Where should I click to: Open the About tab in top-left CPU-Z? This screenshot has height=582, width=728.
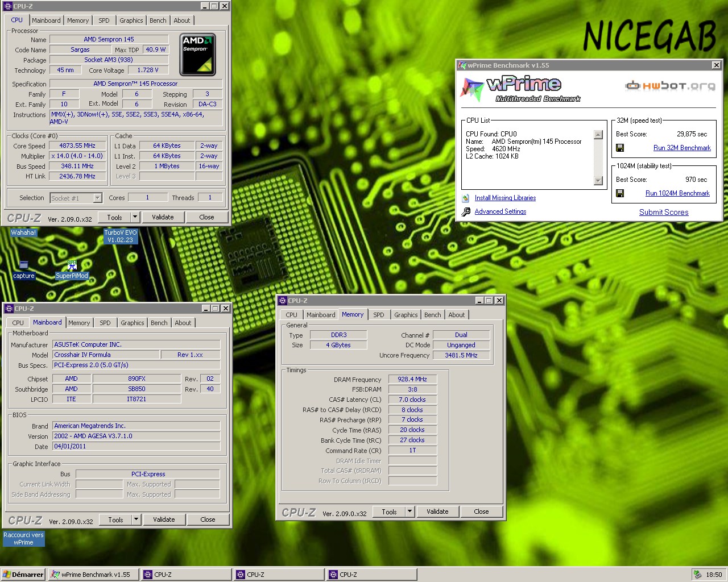[x=182, y=20]
